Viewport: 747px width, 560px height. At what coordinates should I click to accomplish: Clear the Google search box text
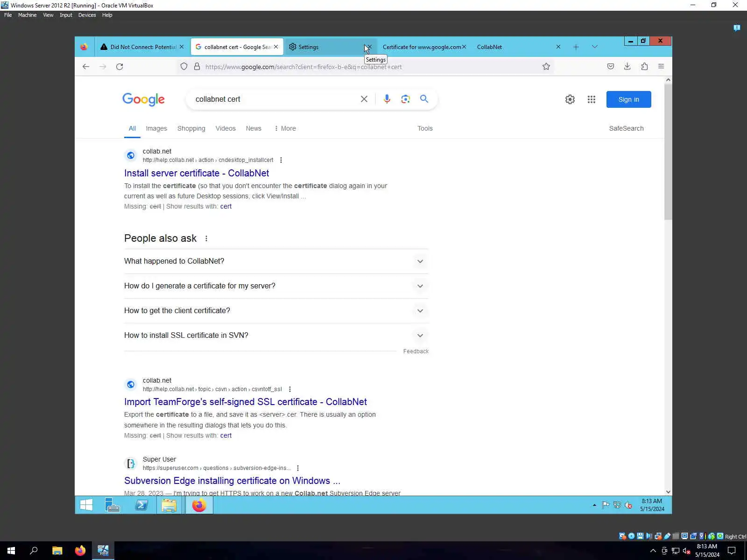pos(364,99)
